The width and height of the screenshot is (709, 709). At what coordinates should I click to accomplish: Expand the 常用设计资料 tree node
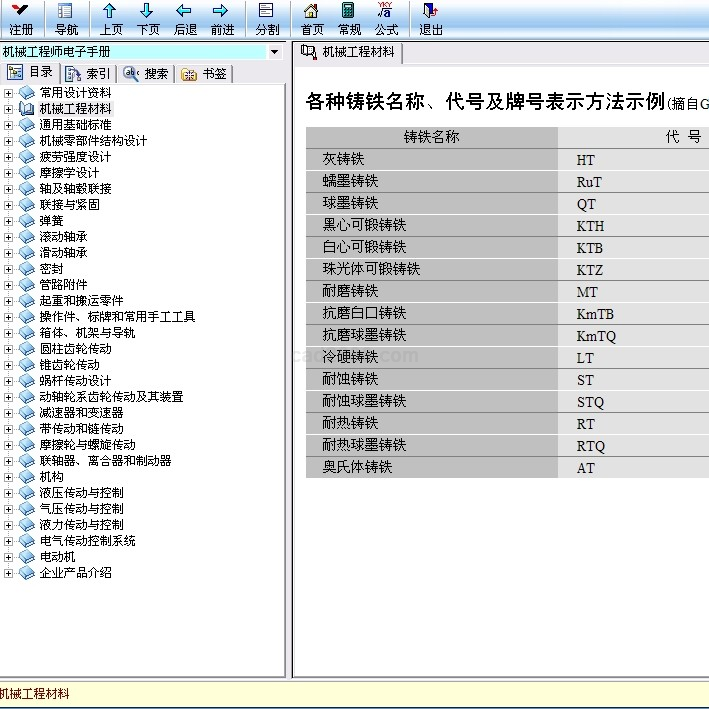tap(9, 93)
